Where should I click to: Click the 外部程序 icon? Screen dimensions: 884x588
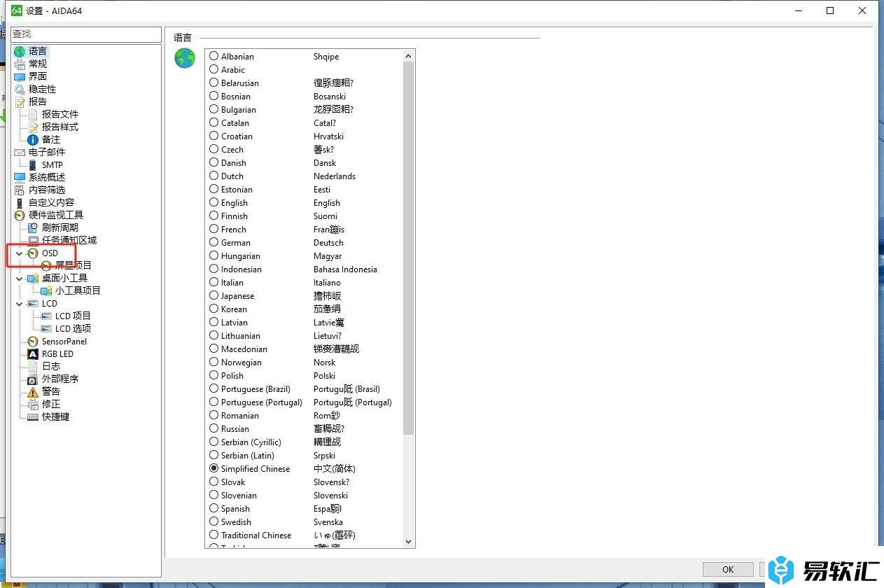[33, 379]
